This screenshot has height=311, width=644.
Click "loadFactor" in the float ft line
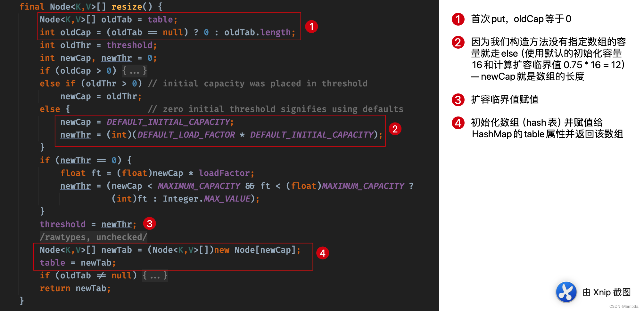(224, 173)
